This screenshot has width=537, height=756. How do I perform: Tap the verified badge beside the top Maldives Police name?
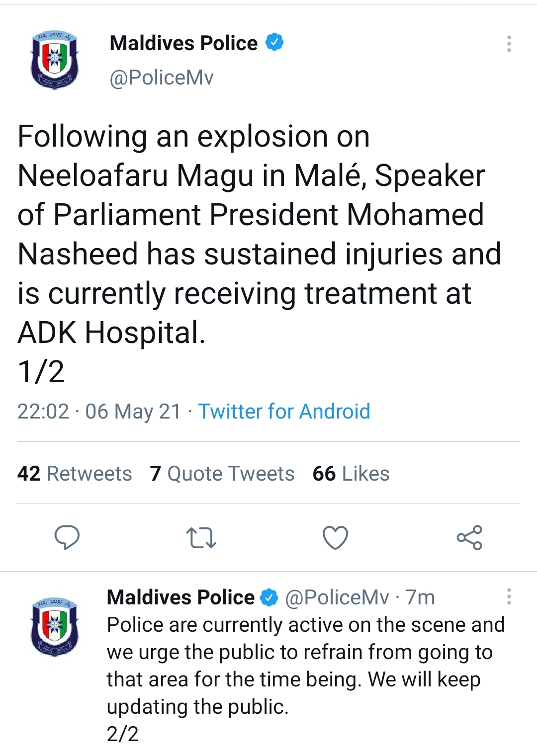coord(274,42)
